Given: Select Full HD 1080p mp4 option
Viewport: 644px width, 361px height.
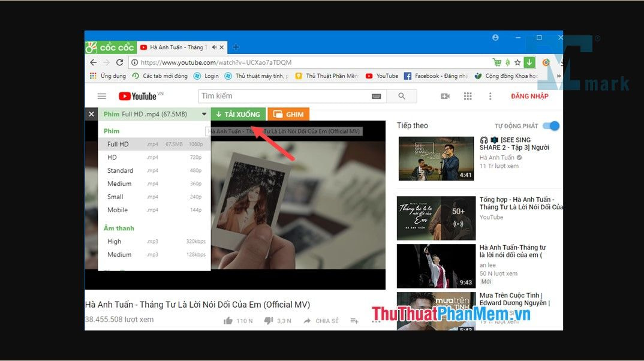Looking at the screenshot, I should click(x=155, y=144).
